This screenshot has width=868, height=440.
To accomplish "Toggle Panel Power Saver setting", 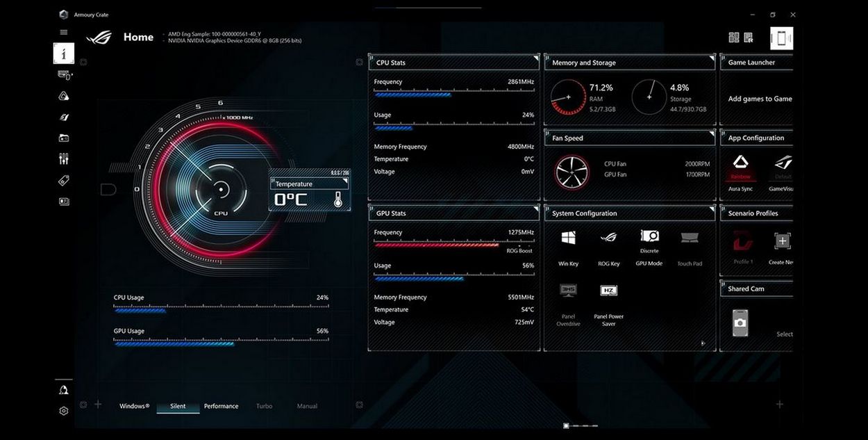I will coord(608,290).
